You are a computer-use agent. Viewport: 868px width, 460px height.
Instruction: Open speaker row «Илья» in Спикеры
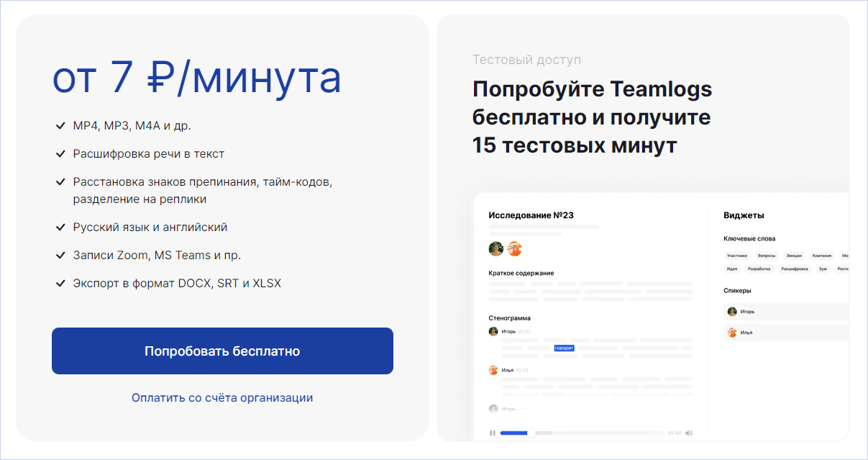pos(787,333)
